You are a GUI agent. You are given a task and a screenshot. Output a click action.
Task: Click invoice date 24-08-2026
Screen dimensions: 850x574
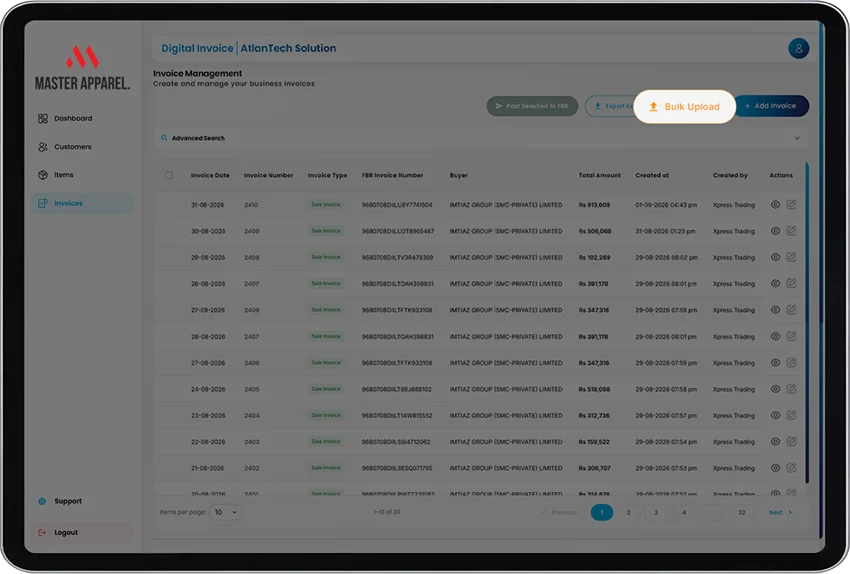(208, 390)
